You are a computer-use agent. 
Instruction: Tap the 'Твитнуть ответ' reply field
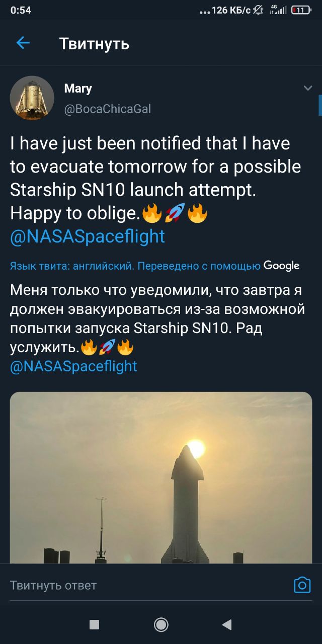[x=53, y=585]
